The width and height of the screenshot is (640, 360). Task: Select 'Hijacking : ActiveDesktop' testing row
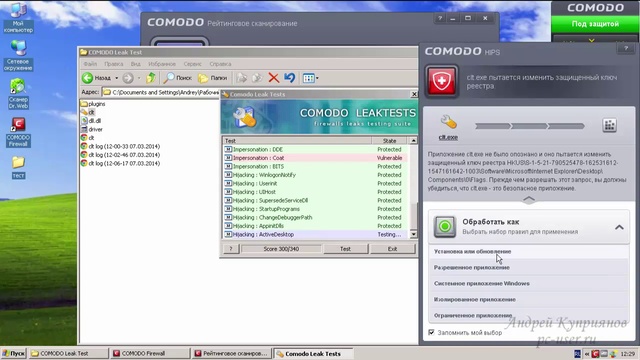[x=316, y=234]
